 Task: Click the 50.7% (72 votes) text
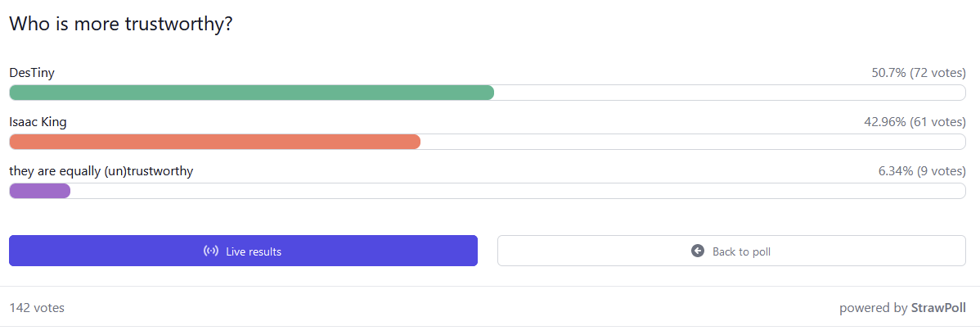(x=919, y=73)
